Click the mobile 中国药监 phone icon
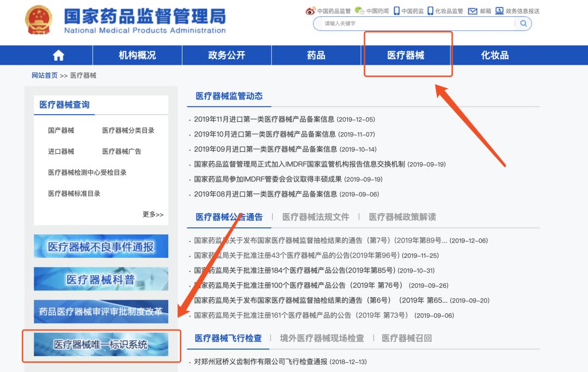588x372 pixels. (x=396, y=11)
